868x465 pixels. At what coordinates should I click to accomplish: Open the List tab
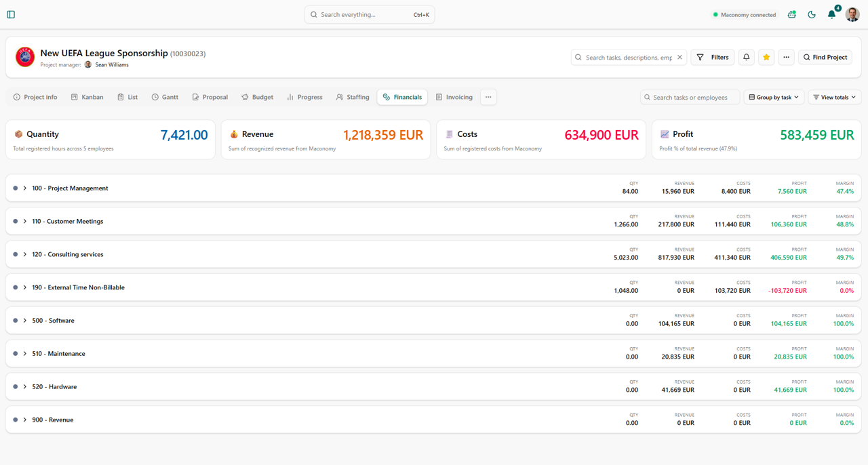(127, 97)
